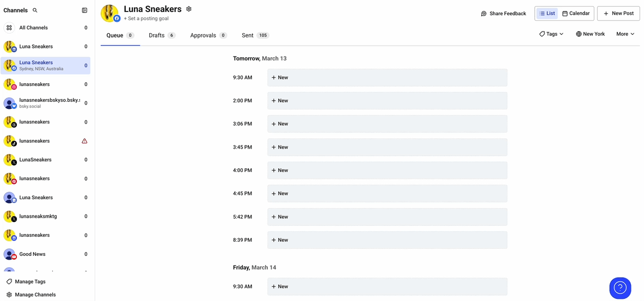This screenshot has width=644, height=301.
Task: Select the Facebook Luna Sneakers Sydney channel
Action: (x=45, y=66)
